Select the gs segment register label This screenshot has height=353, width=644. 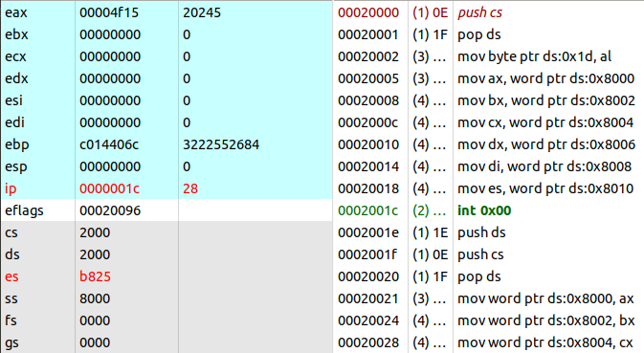[11, 342]
